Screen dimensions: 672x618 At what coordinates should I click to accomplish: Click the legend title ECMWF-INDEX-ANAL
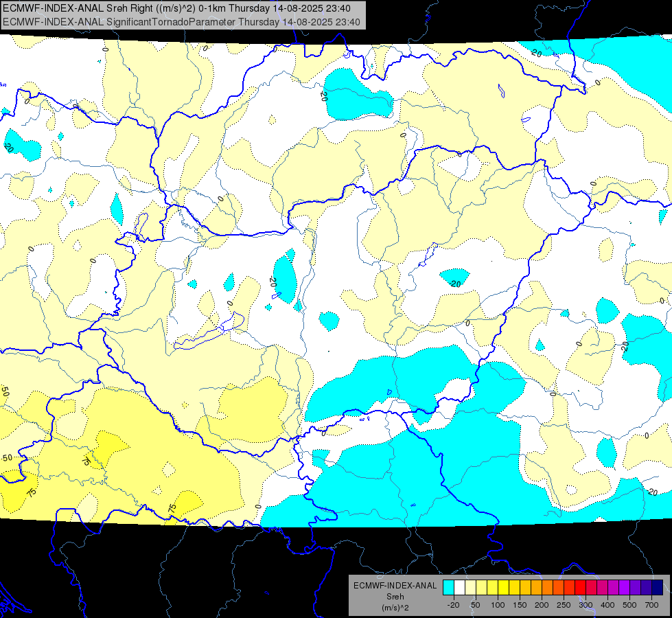[x=395, y=586]
